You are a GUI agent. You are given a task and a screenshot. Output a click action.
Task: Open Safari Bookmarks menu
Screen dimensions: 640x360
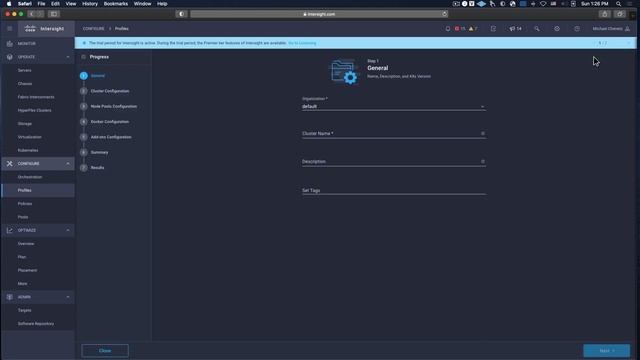click(x=116, y=4)
